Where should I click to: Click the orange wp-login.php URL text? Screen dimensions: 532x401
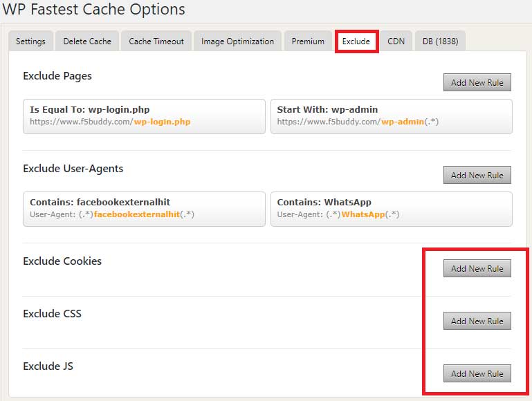click(162, 122)
